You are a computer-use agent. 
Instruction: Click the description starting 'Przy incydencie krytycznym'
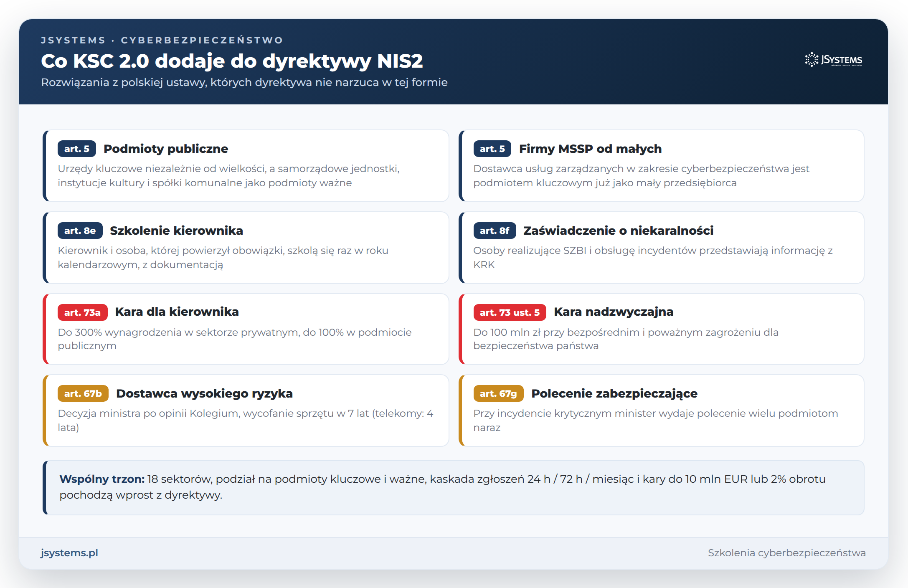click(x=656, y=421)
